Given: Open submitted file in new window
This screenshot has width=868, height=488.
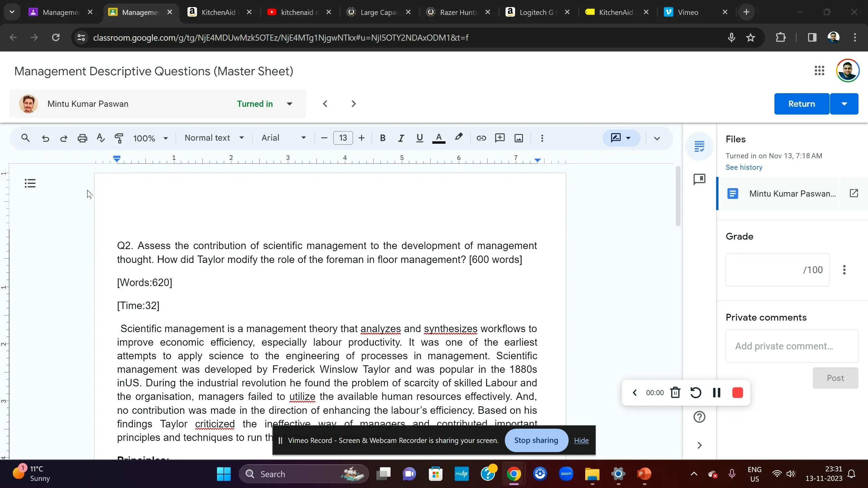Looking at the screenshot, I should tap(854, 194).
